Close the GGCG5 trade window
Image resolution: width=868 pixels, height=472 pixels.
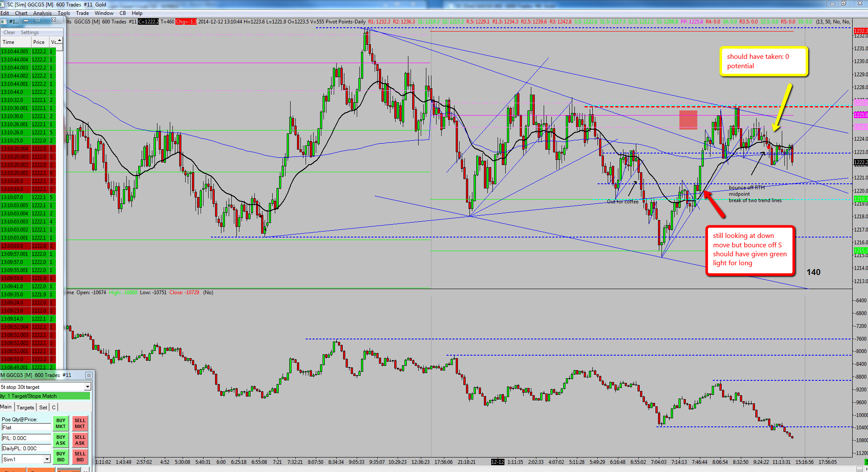[x=89, y=375]
